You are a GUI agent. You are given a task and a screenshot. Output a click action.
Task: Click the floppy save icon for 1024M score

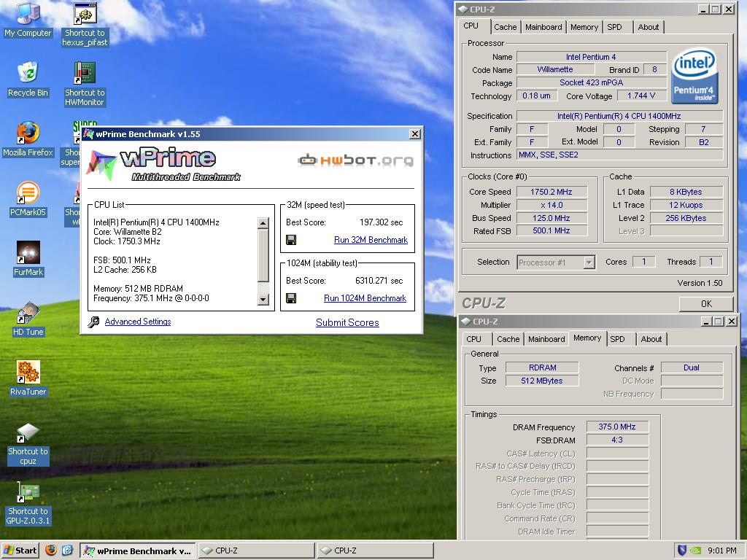pyautogui.click(x=291, y=298)
